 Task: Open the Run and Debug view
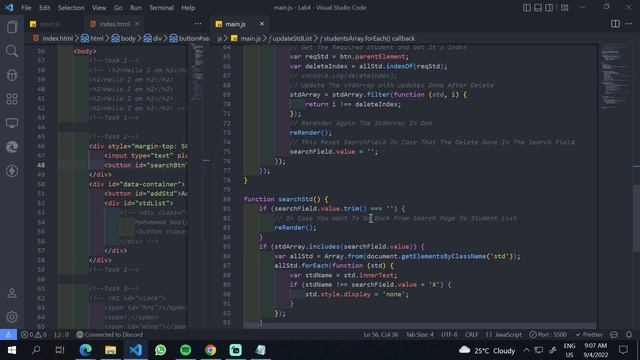tap(12, 75)
